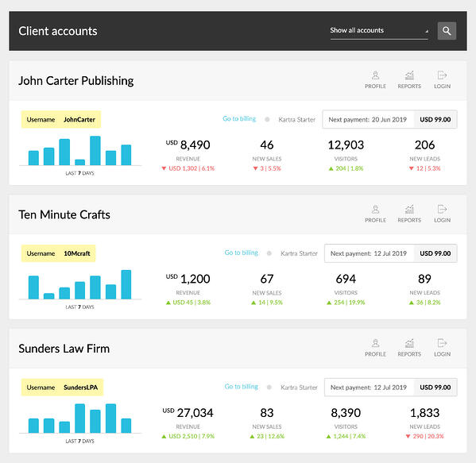Go to billing for Sunders Law Firm
This screenshot has height=463, width=476.
242,387
